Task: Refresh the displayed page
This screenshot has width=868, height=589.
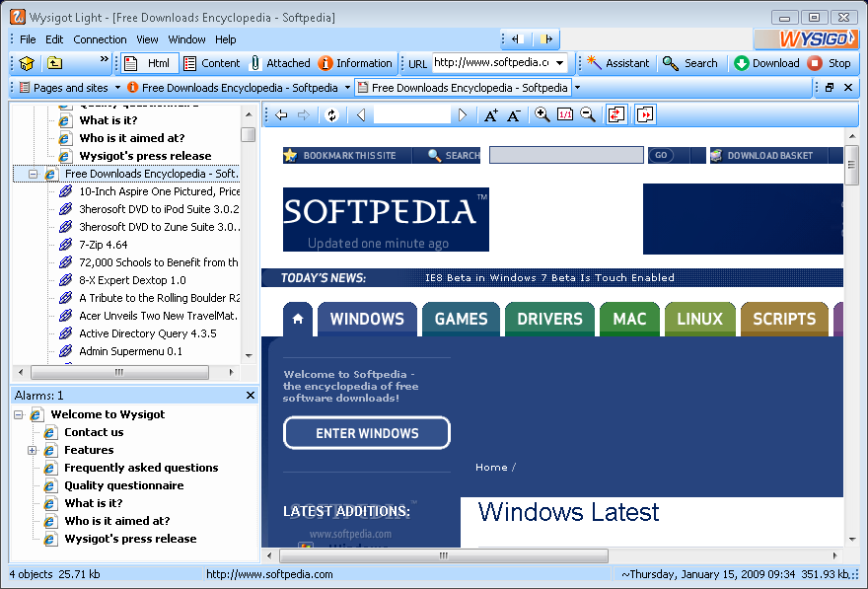Action: point(331,115)
